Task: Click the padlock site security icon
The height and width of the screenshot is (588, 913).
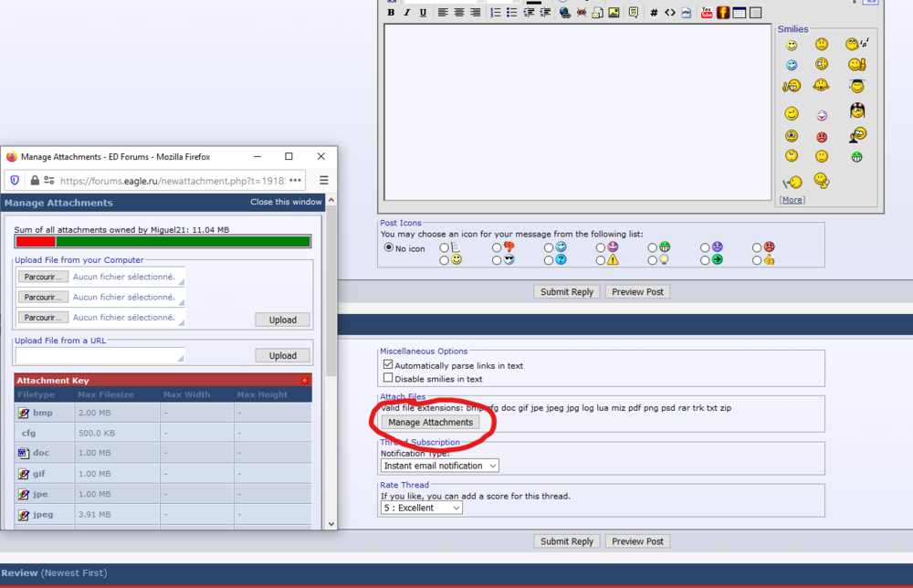Action: point(35,181)
